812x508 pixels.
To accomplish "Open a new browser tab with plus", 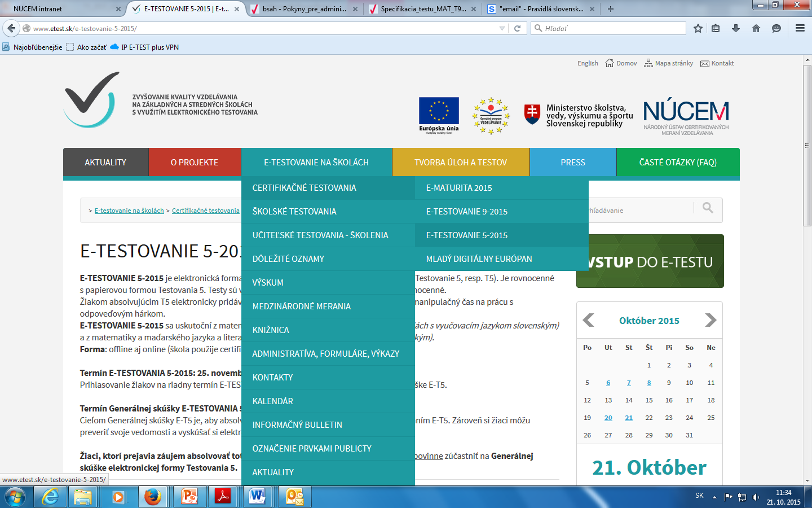I will (611, 8).
